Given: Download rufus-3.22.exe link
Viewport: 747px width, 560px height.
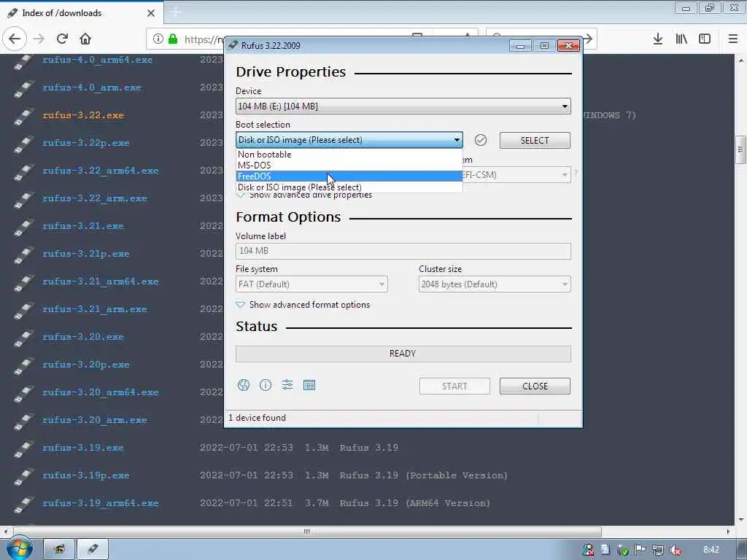Looking at the screenshot, I should (x=83, y=115).
